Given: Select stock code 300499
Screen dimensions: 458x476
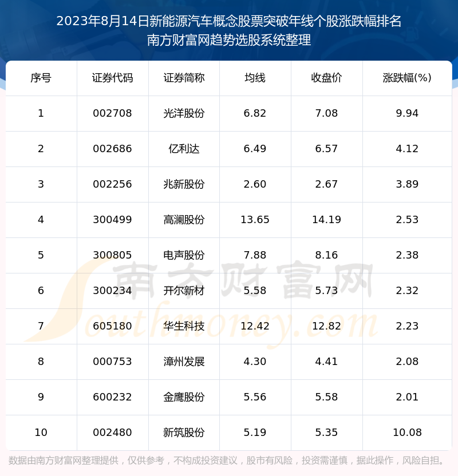Looking at the screenshot, I should [112, 220].
